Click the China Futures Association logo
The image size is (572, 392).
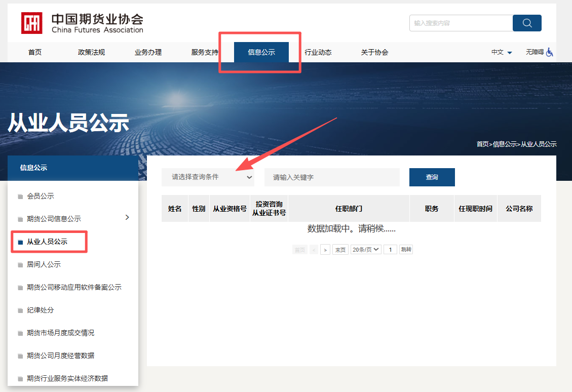point(82,23)
